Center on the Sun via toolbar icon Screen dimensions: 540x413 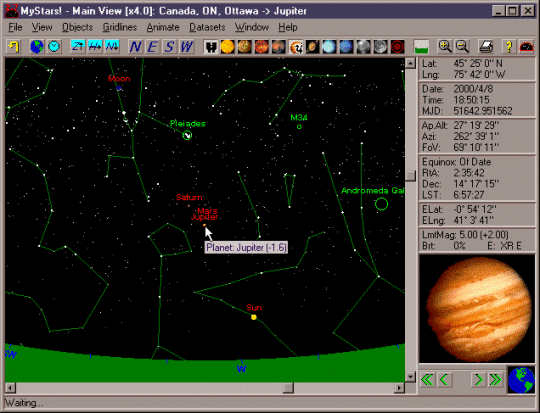point(227,47)
